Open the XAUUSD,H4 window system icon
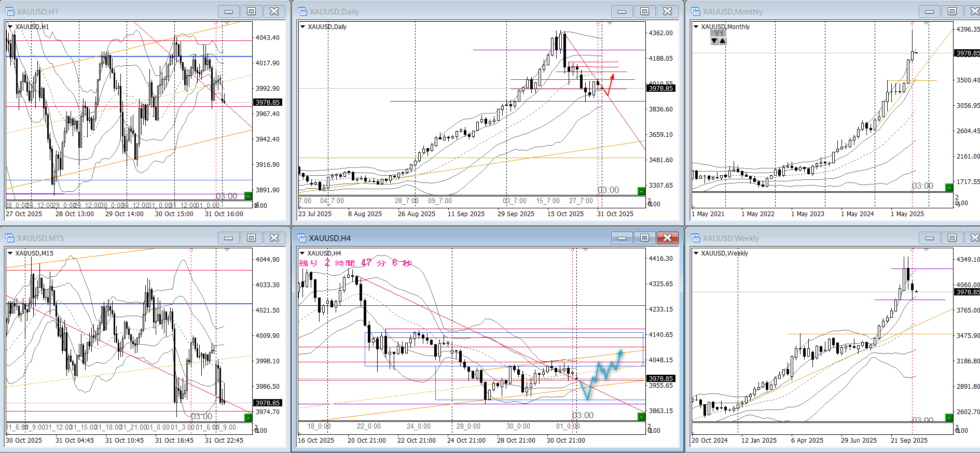 click(302, 238)
